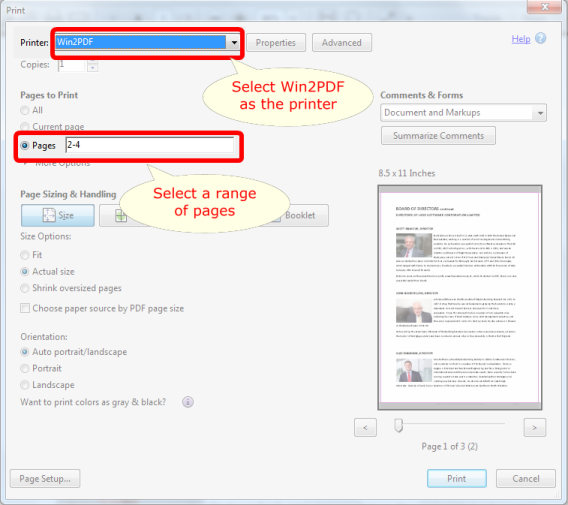The image size is (568, 505).
Task: Select the Poster sizing icon button
Action: click(x=121, y=216)
